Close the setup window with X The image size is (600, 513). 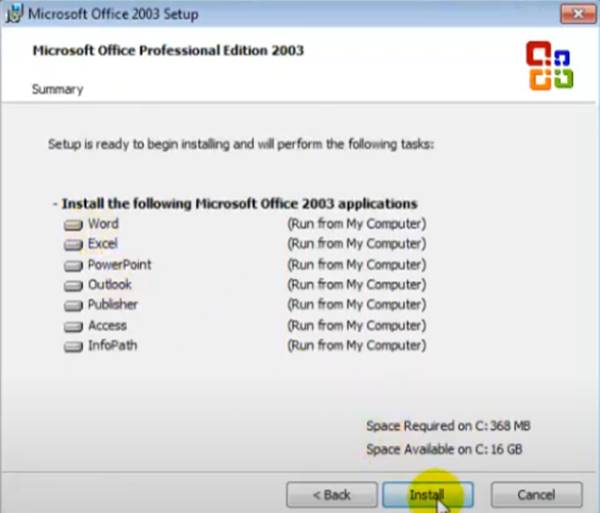(x=578, y=14)
